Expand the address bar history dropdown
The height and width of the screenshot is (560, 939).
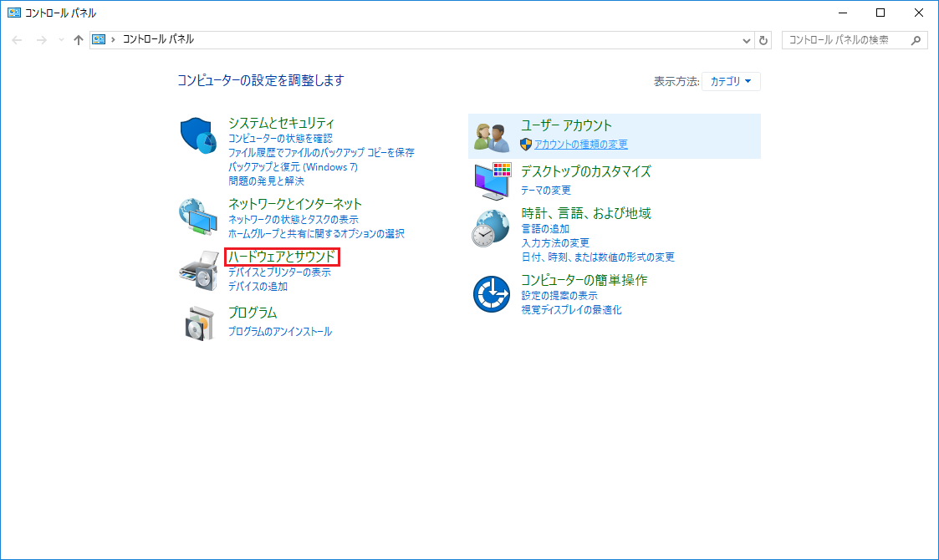746,40
